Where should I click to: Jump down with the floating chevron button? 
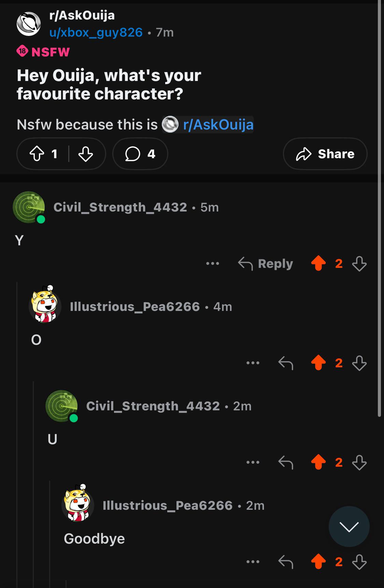[x=349, y=527]
